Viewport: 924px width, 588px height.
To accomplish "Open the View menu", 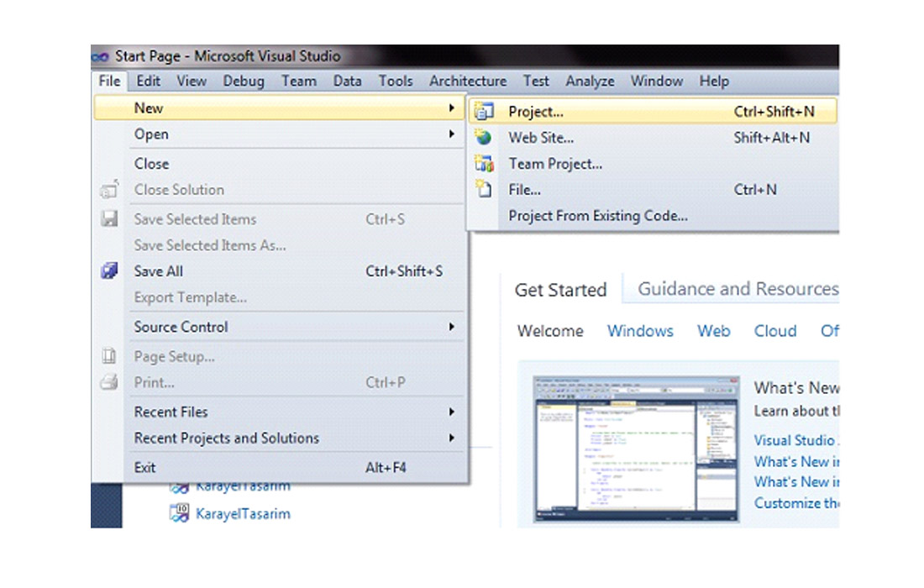I will pos(192,81).
